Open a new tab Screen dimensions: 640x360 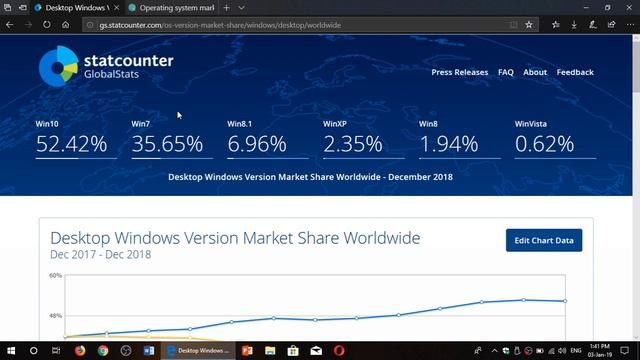tap(227, 7)
